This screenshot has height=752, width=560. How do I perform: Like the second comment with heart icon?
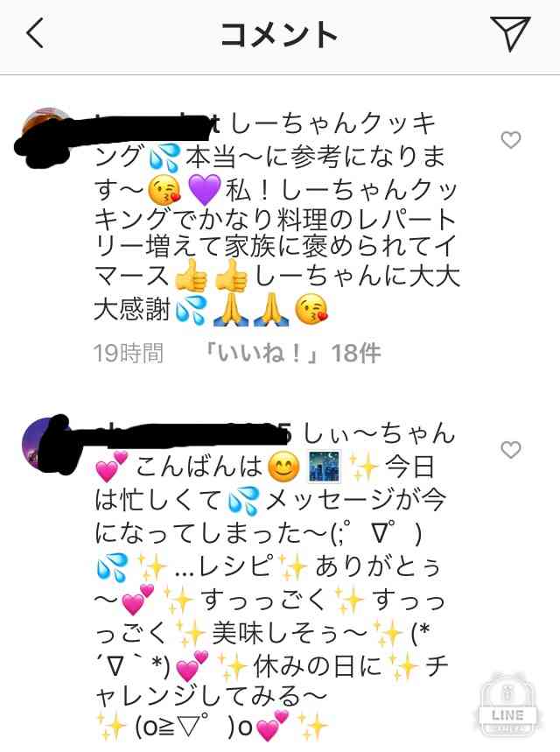point(511,450)
